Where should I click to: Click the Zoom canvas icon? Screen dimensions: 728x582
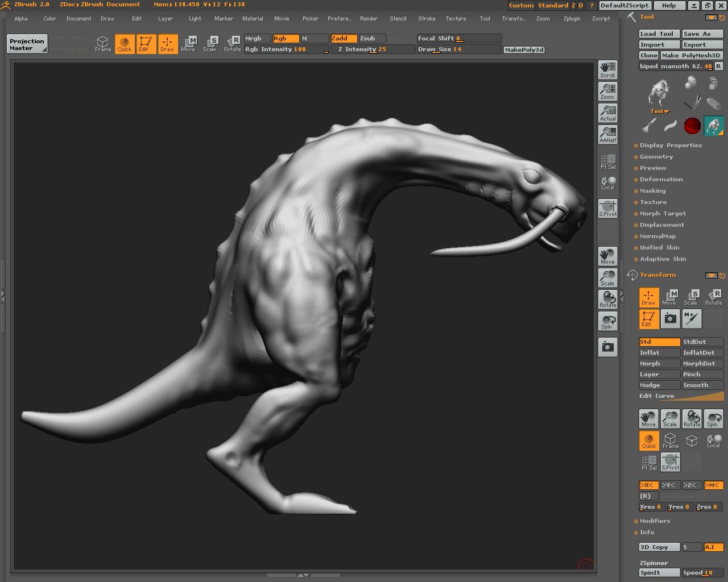coord(607,92)
